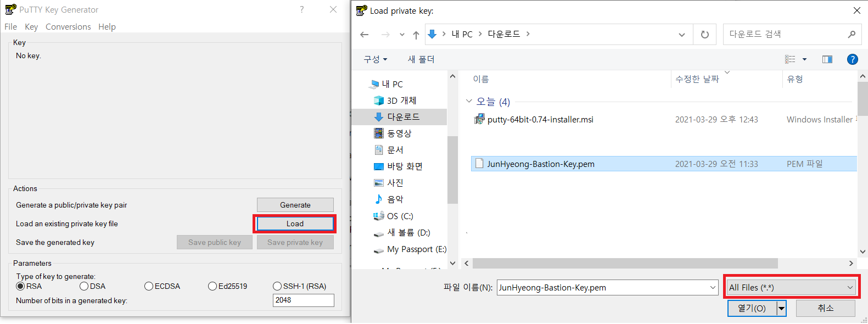Open help with the blue question mark
The height and width of the screenshot is (324, 868).
pos(853,59)
